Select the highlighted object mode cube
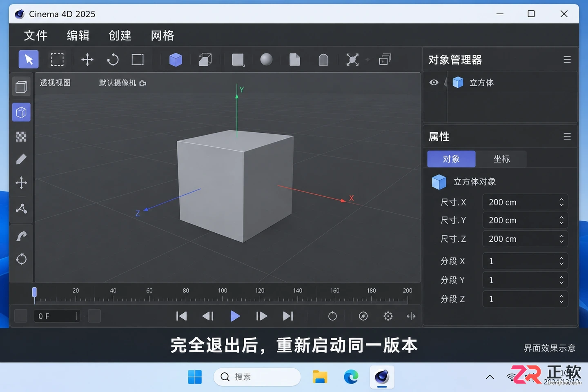Viewport: 588px width, 392px height. (21, 112)
